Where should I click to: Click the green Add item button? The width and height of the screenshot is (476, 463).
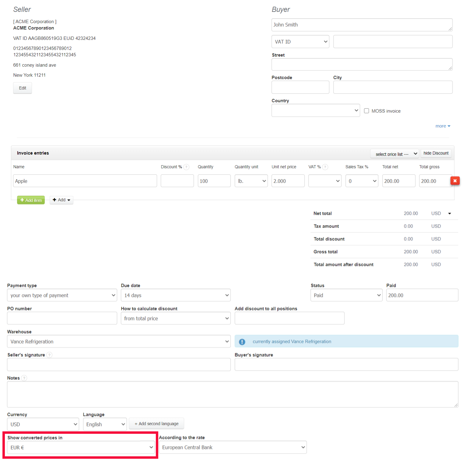31,200
